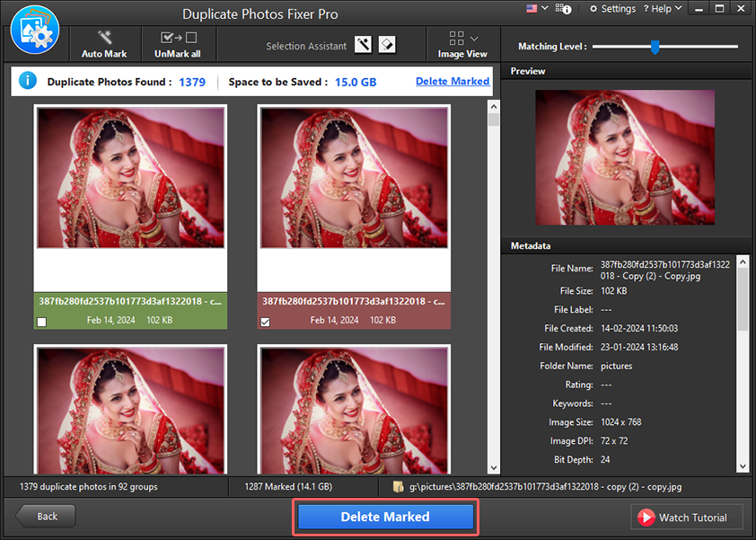
Task: Click the folder icon in the status bar
Action: [x=399, y=486]
